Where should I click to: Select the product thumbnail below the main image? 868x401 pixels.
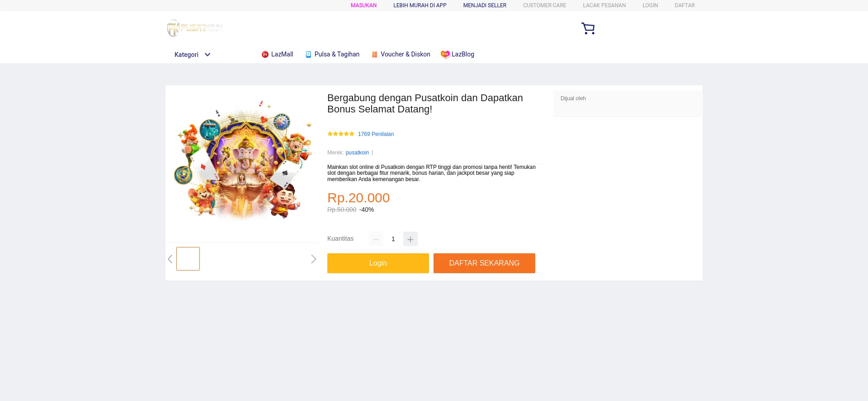pyautogui.click(x=188, y=259)
